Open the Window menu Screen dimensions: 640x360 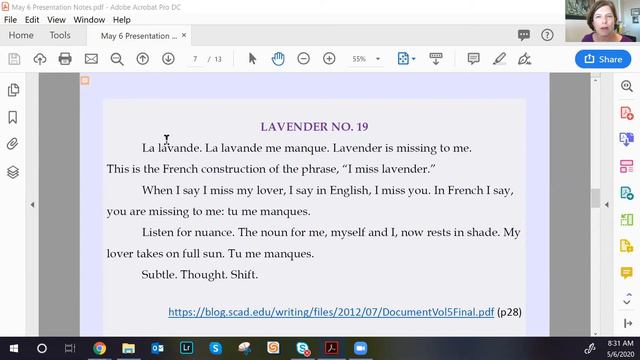click(89, 20)
